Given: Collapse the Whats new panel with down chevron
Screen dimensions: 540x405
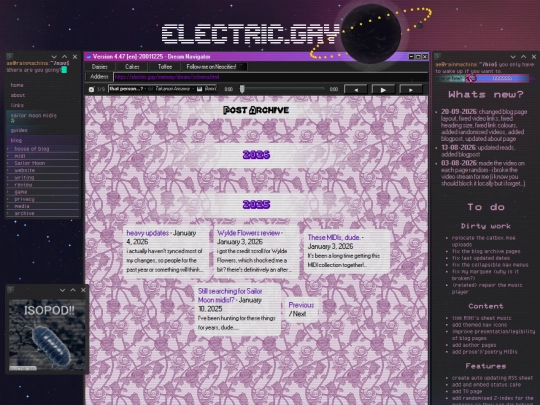Looking at the screenshot, I should [x=513, y=56].
